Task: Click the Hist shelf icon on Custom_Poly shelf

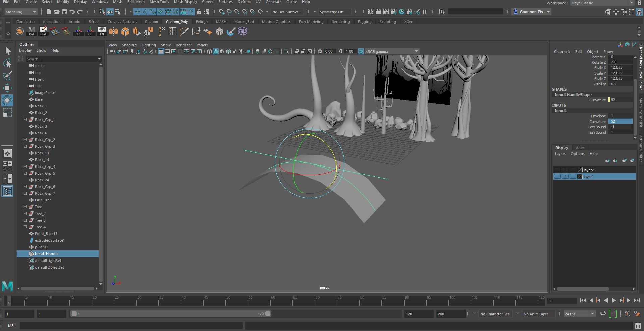Action: 43,31
